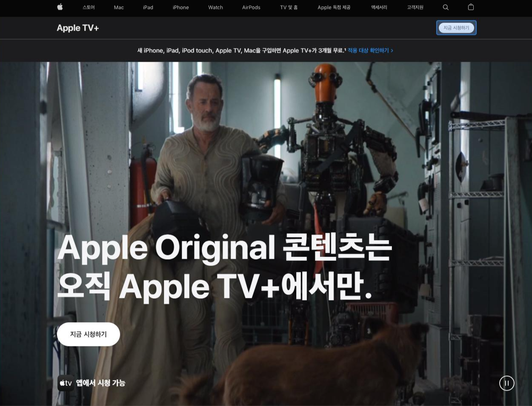Viewport: 532px width, 406px height.
Task: Click the 앱에서 시청 가능 text
Action: coord(100,383)
